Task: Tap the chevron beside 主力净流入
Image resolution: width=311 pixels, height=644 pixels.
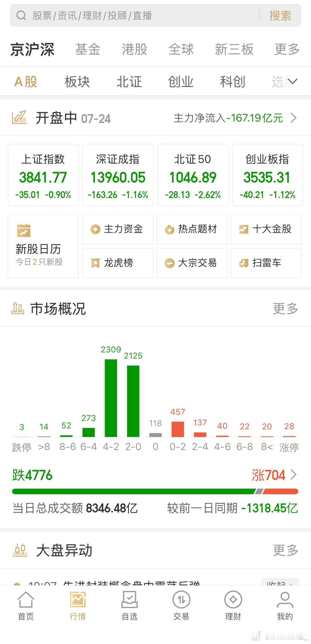Action: click(x=294, y=117)
